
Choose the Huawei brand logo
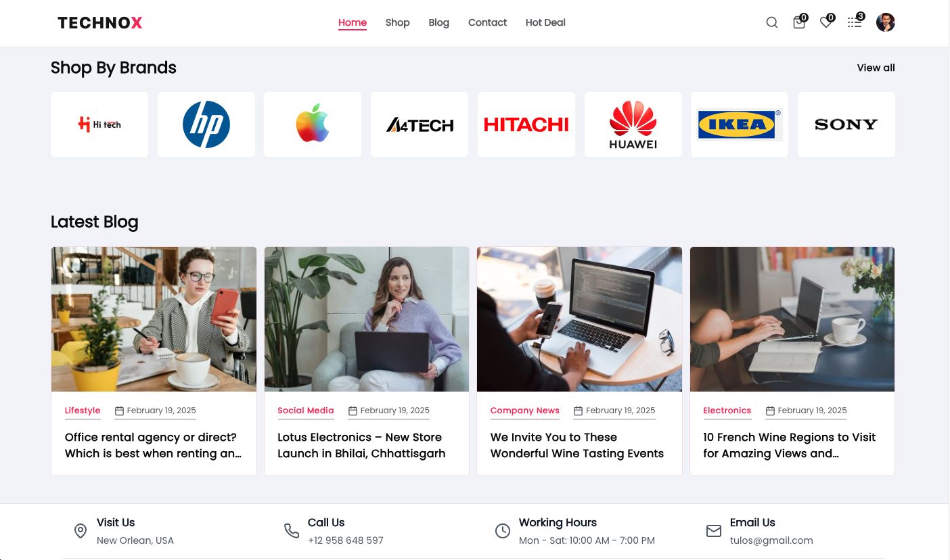[633, 124]
